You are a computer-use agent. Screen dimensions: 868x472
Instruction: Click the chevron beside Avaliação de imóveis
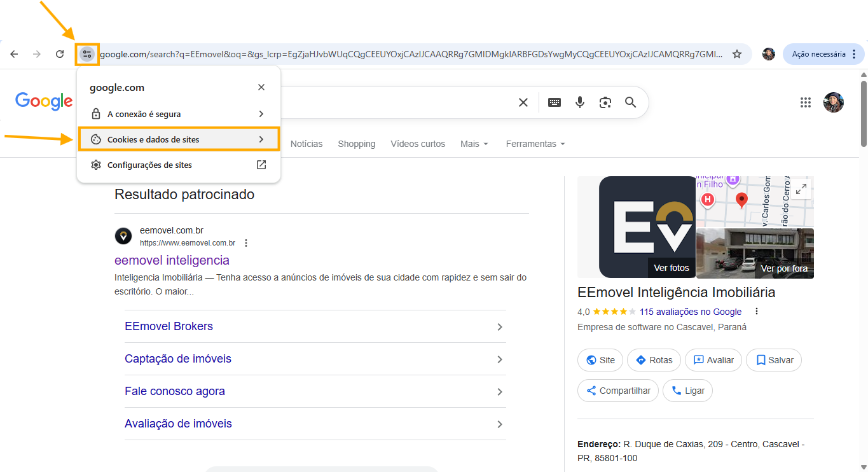pyautogui.click(x=500, y=424)
